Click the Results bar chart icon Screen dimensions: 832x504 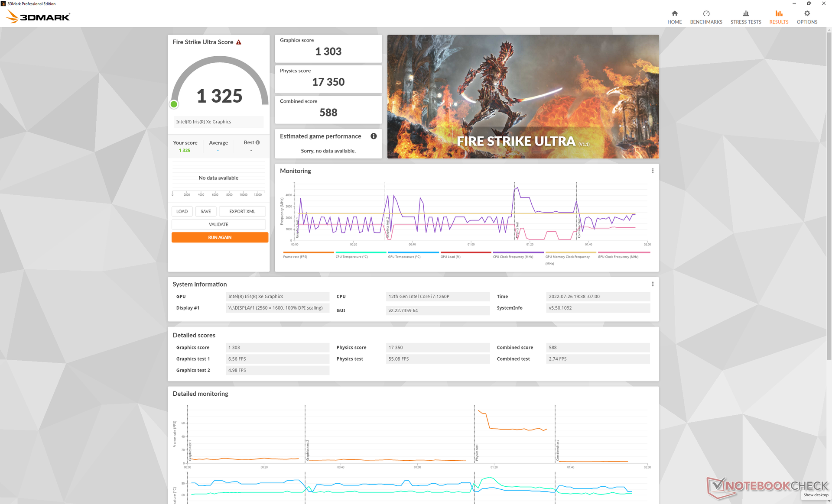779,14
